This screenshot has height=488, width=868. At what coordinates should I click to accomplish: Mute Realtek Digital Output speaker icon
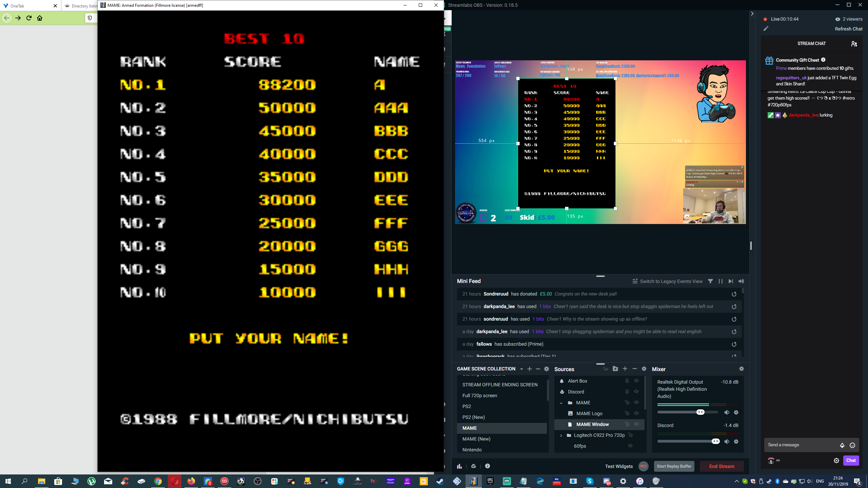(x=727, y=412)
